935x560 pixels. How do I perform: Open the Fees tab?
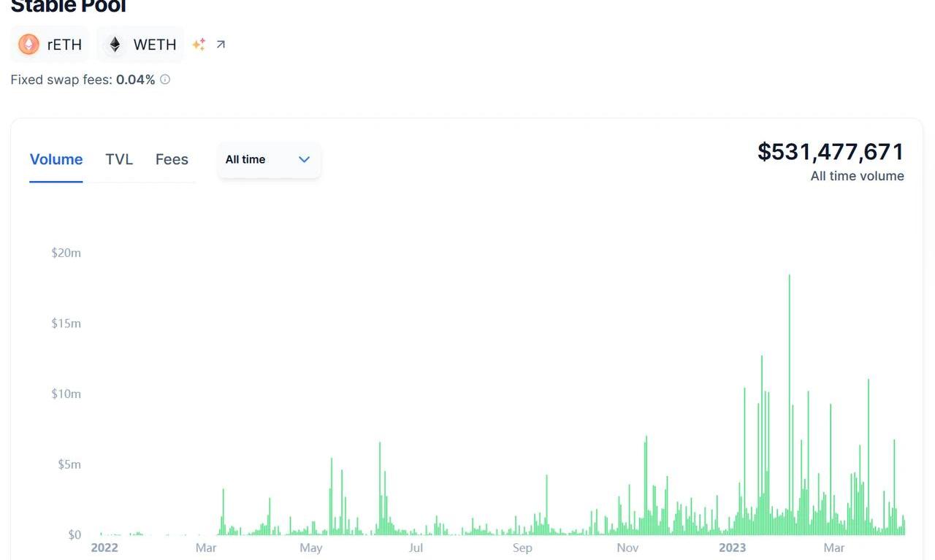click(172, 159)
